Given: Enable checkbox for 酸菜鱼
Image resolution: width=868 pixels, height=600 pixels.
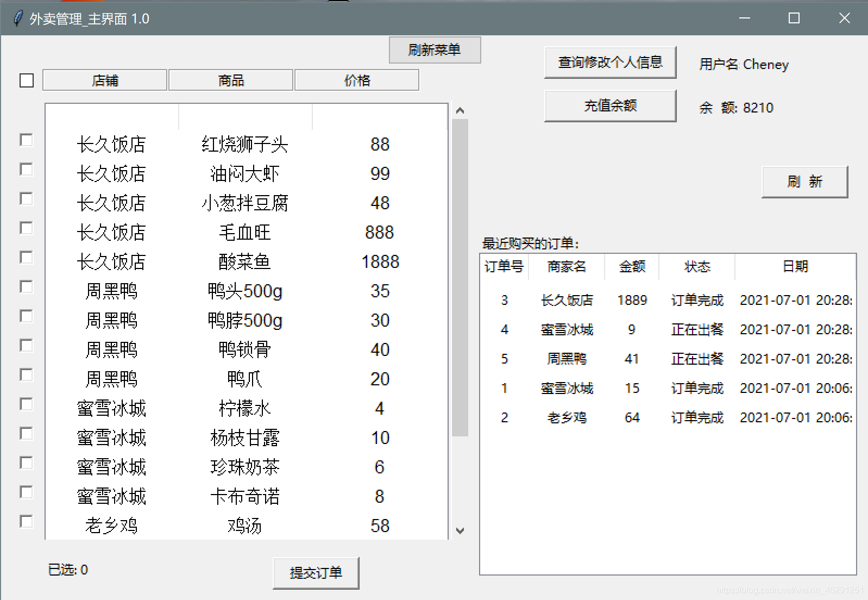Looking at the screenshot, I should (26, 258).
